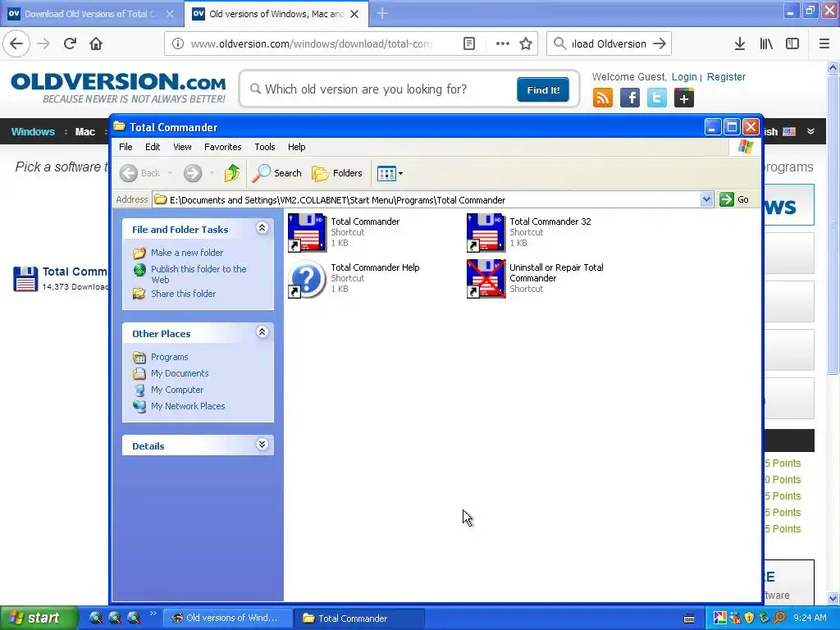
Task: Open My Computer in Other Places
Action: point(177,390)
